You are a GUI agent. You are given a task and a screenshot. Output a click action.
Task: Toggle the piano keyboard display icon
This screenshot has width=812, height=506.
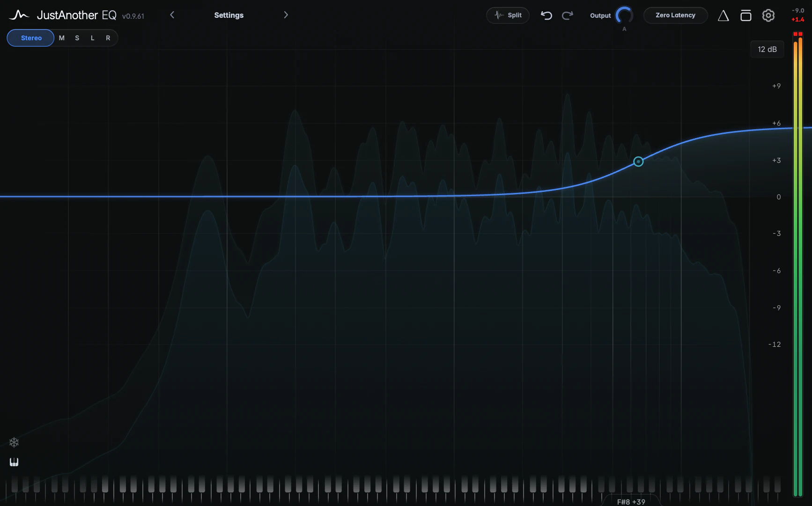point(14,462)
